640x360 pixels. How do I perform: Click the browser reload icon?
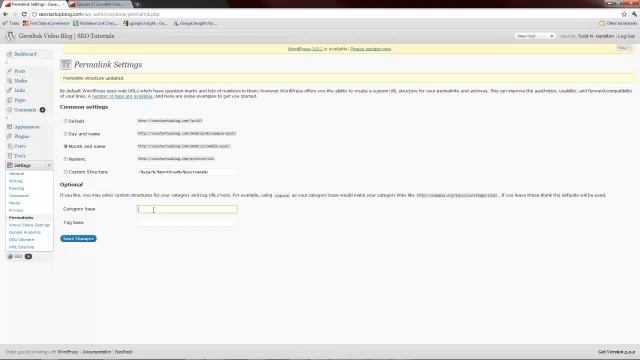pos(24,14)
